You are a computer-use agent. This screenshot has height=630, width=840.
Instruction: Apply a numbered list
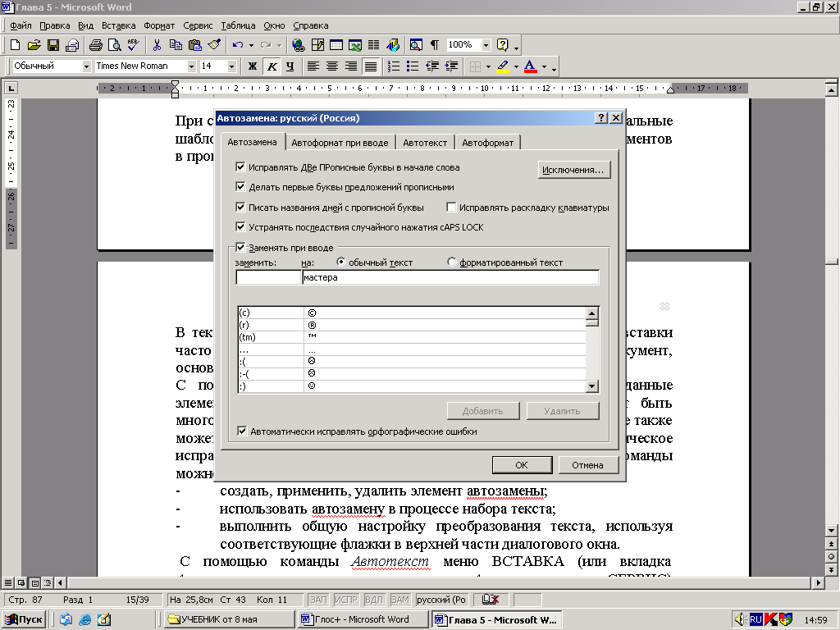click(x=394, y=66)
